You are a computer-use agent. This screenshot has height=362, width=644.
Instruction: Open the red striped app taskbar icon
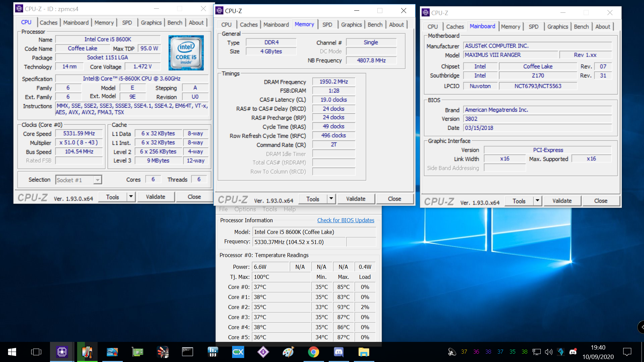point(163,352)
